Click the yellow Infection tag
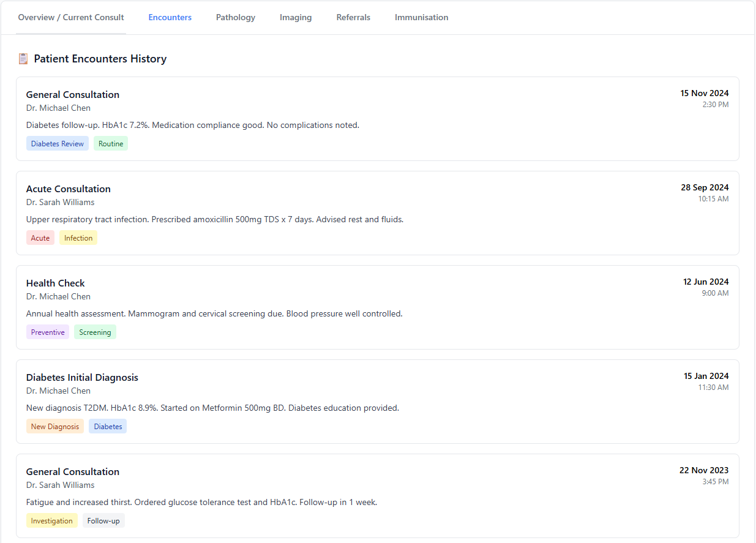This screenshot has width=756, height=543. tap(78, 238)
